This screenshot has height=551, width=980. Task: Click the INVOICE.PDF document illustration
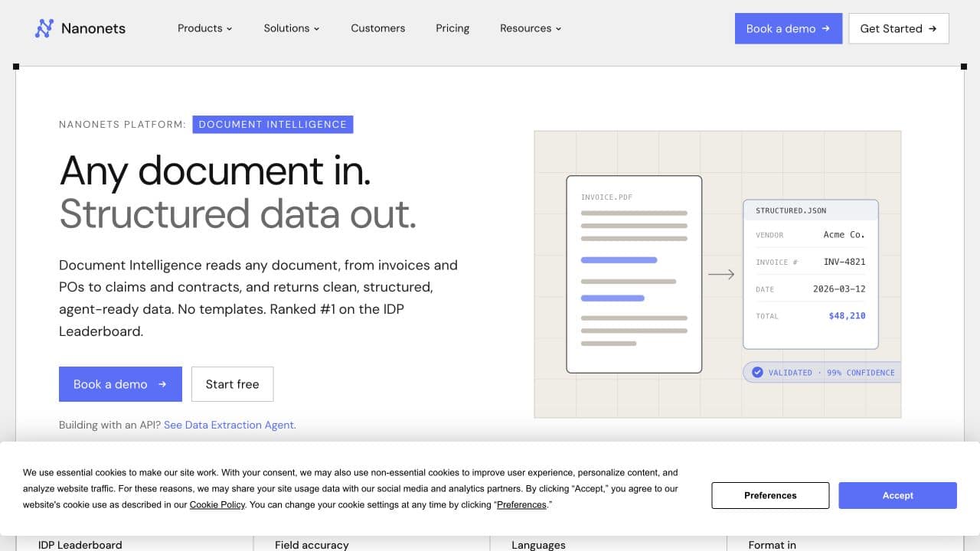click(634, 274)
